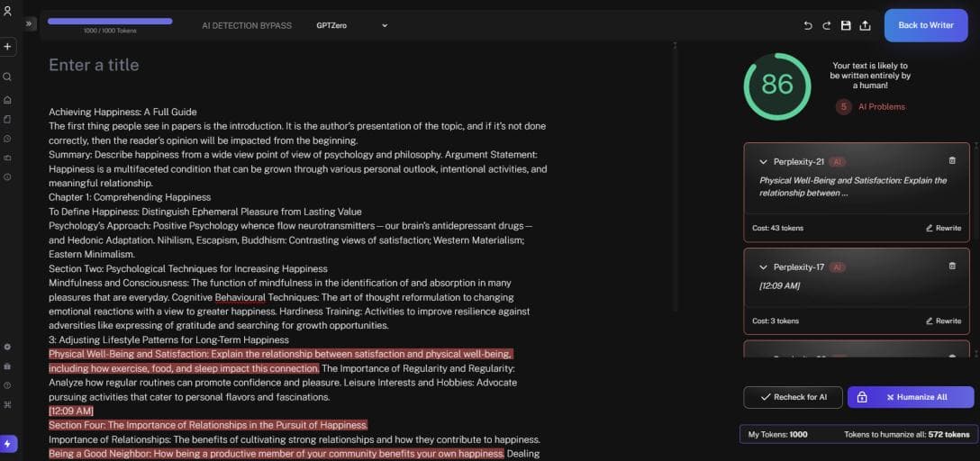This screenshot has width=980, height=461.
Task: Click the export upload icon
Action: 865,25
